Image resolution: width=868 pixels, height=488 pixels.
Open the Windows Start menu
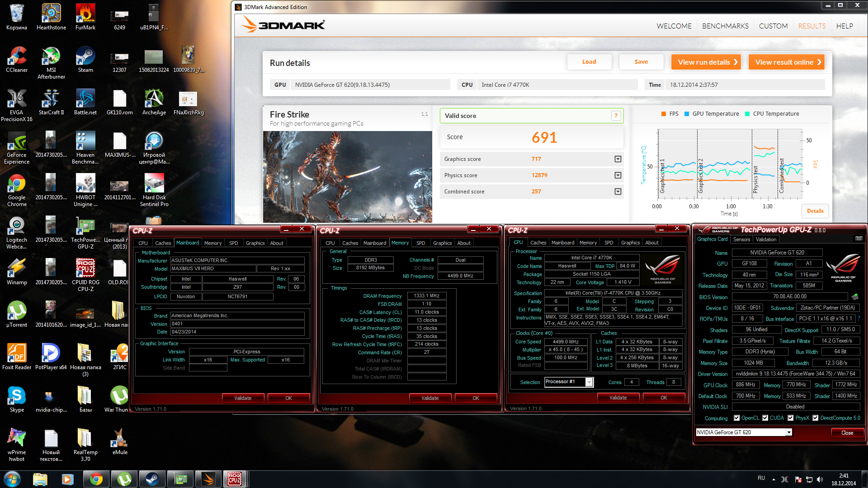click(x=12, y=479)
